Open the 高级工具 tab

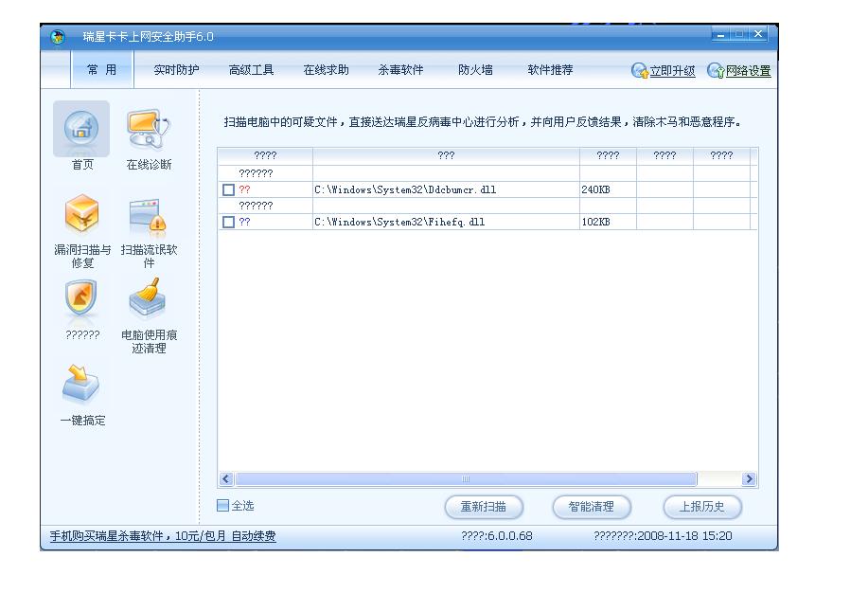pos(252,70)
